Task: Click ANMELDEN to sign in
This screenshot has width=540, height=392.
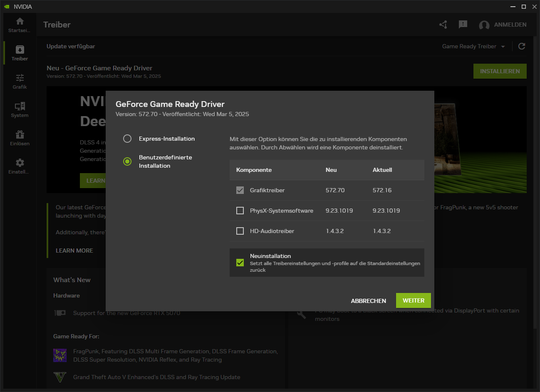Action: [510, 25]
